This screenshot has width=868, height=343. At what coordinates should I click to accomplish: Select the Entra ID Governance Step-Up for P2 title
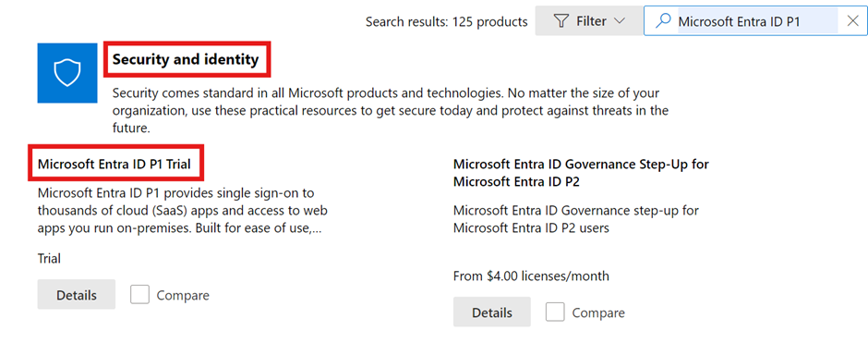(581, 173)
